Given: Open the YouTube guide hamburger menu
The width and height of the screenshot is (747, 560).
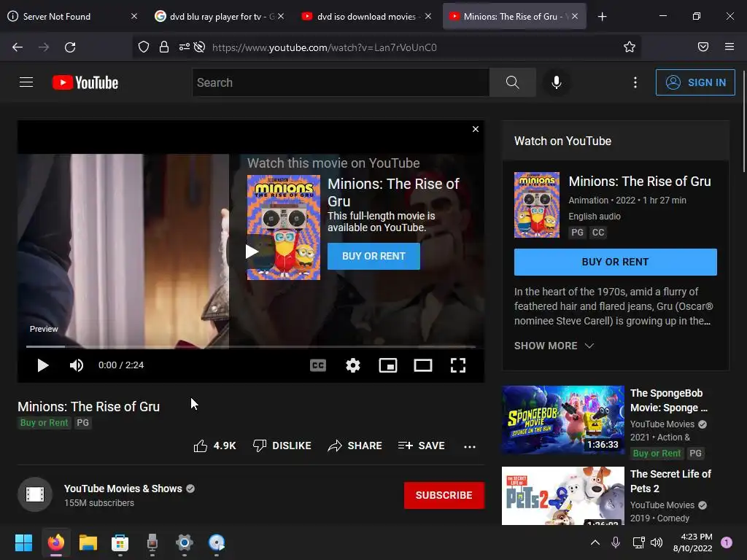Looking at the screenshot, I should click(x=26, y=82).
